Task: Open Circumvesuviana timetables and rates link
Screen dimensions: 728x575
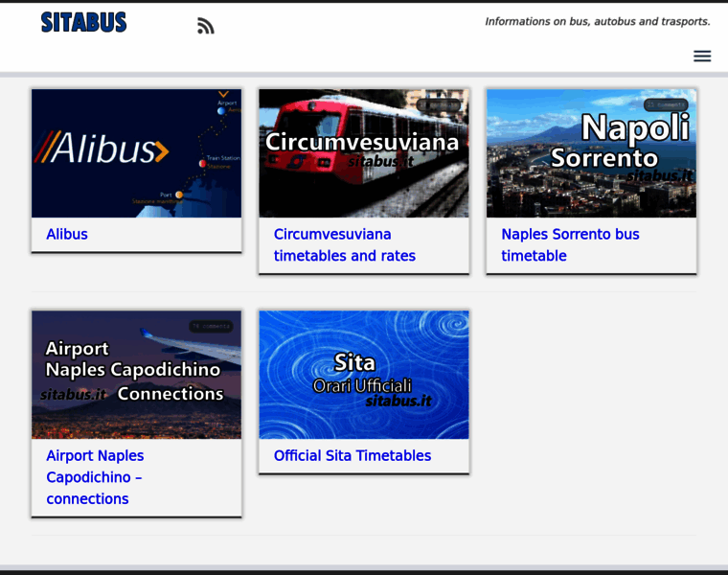Action: pyautogui.click(x=345, y=244)
